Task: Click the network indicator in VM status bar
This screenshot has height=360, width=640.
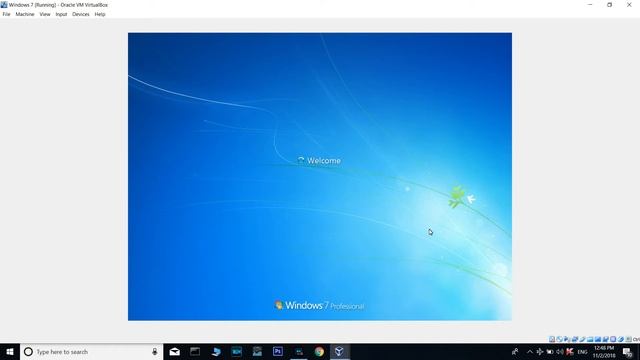Action: pyautogui.click(x=575, y=339)
